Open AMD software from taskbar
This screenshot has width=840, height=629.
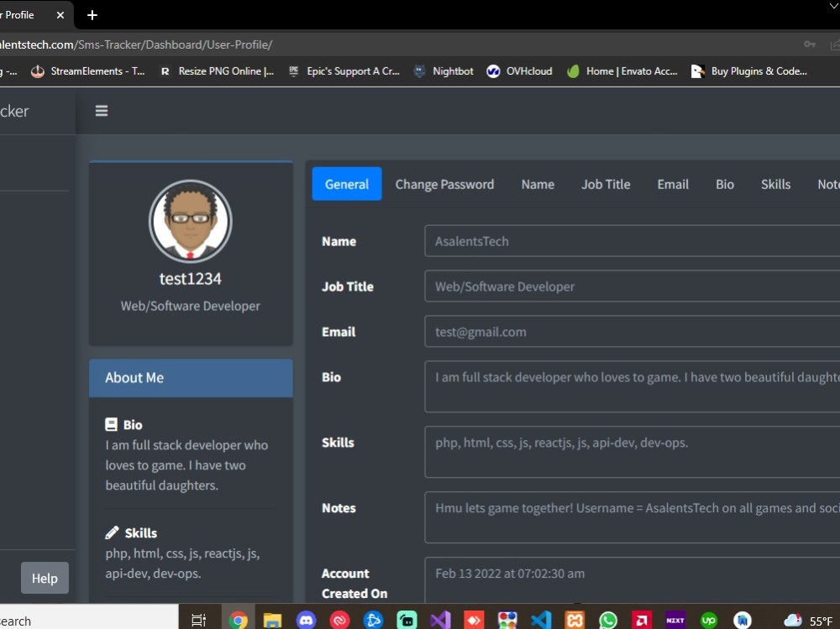(x=642, y=621)
